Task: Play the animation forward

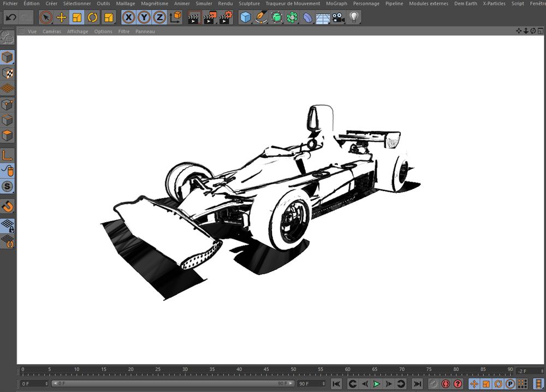Action: (376, 384)
